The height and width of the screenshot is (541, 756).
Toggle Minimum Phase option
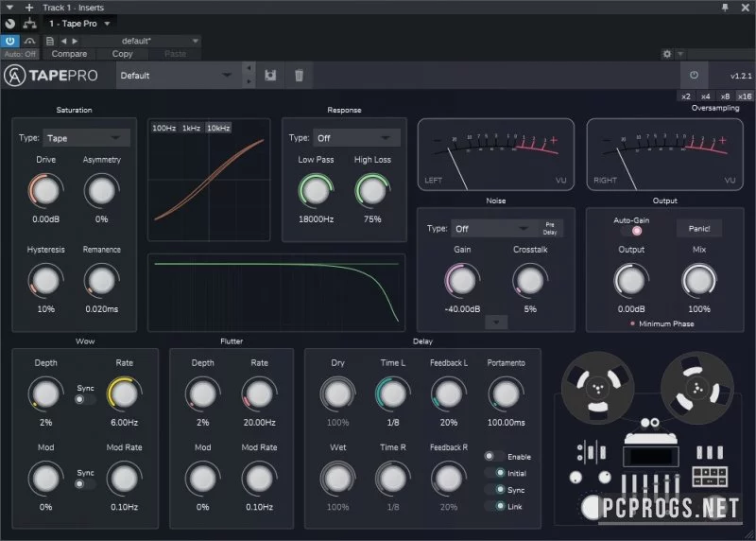tap(662, 323)
